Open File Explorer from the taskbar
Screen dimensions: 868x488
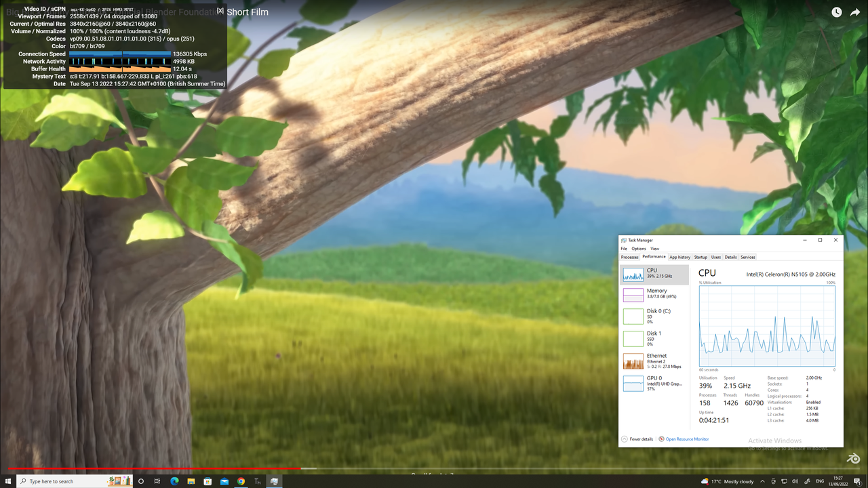click(x=191, y=481)
